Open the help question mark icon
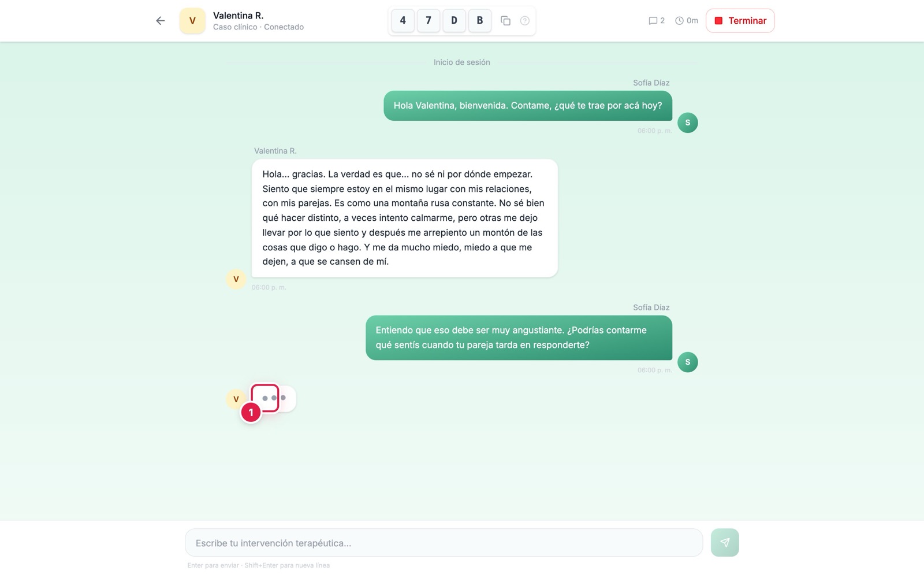Viewport: 924px width, 578px height. coord(524,21)
